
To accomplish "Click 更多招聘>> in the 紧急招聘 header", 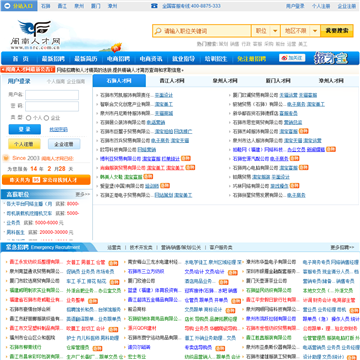I will coord(342,247).
